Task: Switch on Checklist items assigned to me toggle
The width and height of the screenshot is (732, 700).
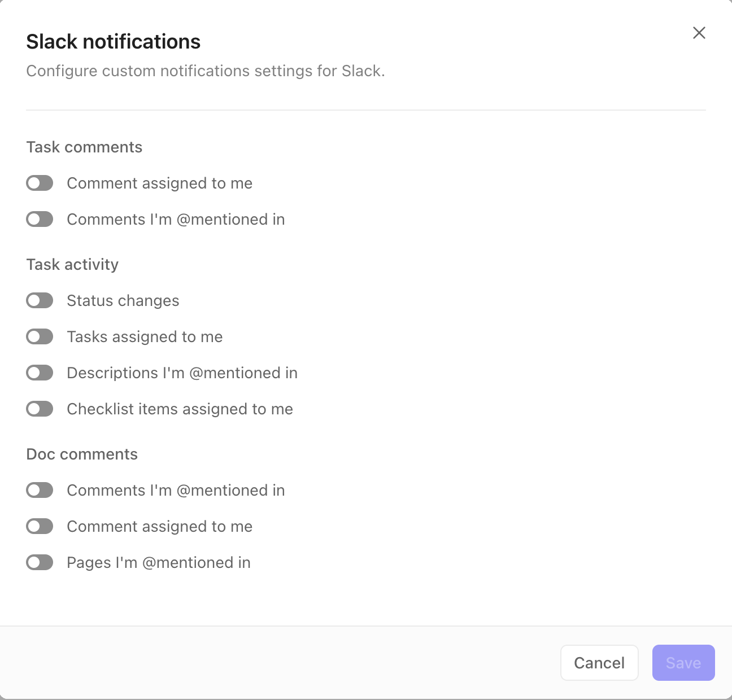Action: (40, 409)
